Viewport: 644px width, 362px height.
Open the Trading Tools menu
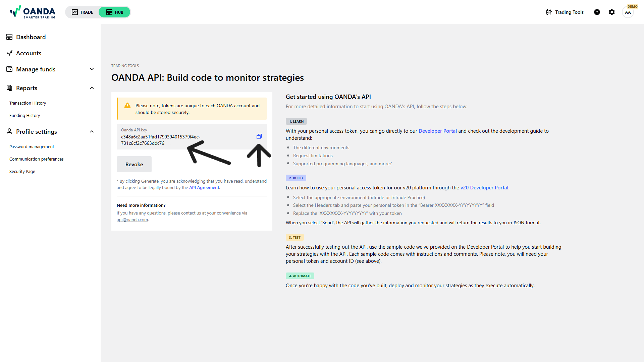(x=565, y=12)
